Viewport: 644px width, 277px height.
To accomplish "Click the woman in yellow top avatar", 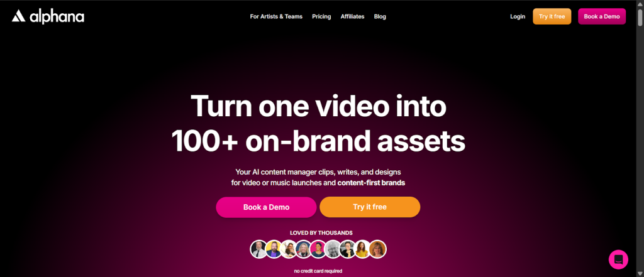I will (x=362, y=249).
